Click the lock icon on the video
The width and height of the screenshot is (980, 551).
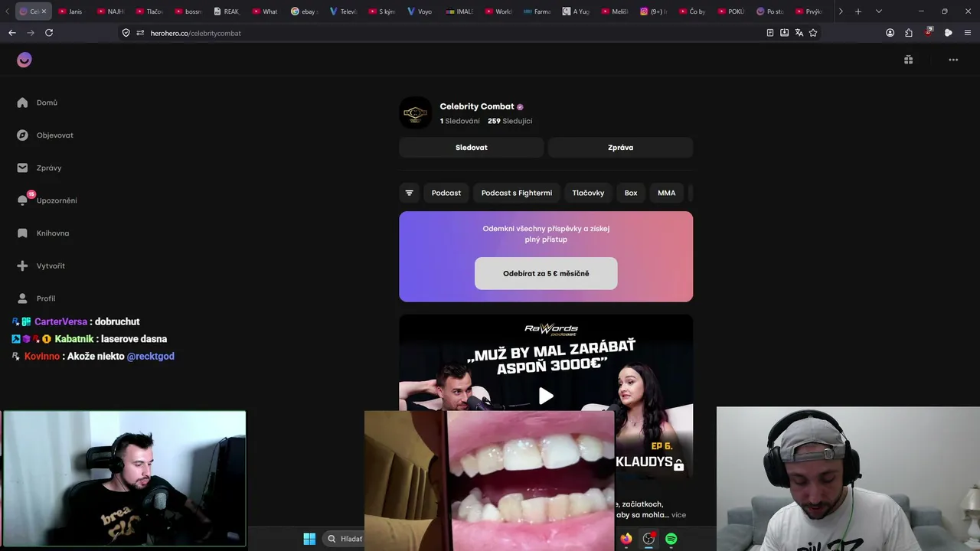coord(678,465)
